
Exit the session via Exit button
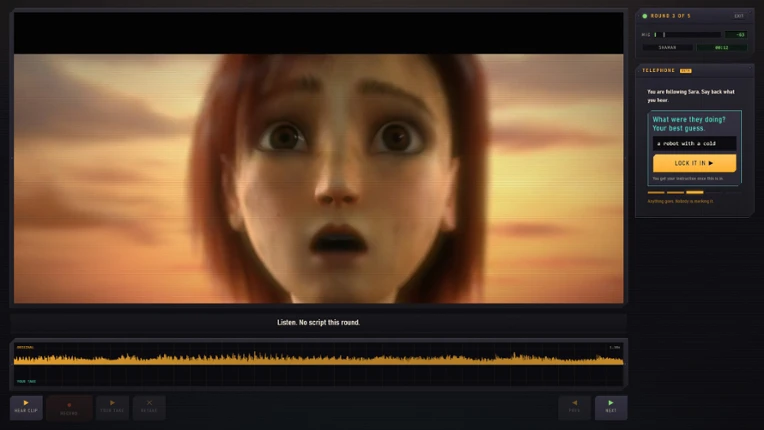coord(739,16)
